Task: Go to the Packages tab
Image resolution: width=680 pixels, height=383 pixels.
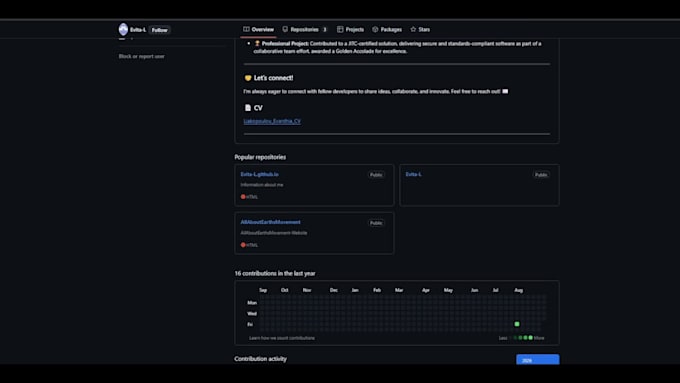Action: (387, 29)
